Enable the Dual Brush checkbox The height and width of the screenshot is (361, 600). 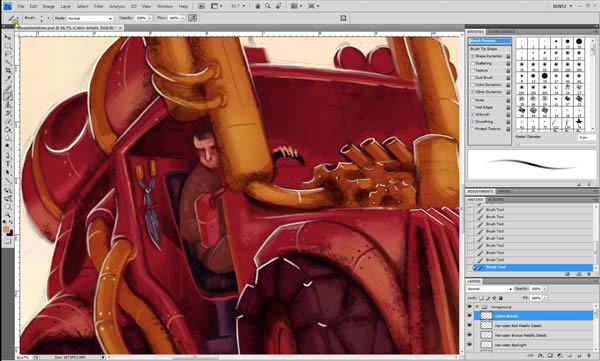click(473, 78)
